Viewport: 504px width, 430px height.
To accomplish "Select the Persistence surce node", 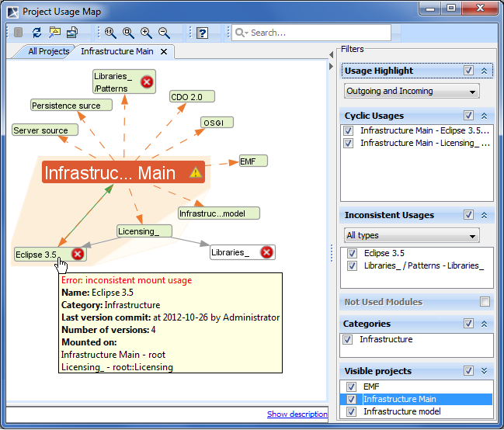I will pos(71,105).
